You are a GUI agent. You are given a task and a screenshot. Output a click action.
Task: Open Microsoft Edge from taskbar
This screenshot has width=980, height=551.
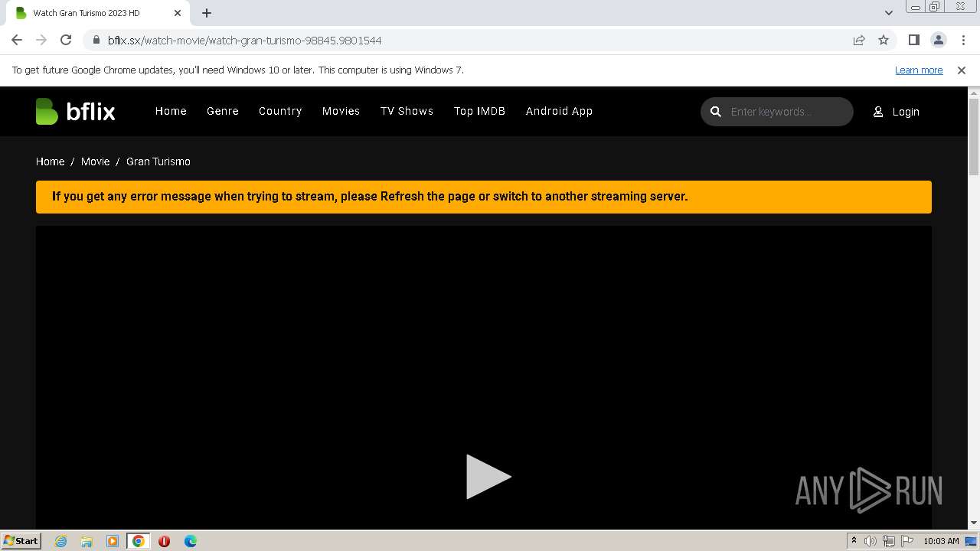[x=190, y=541]
